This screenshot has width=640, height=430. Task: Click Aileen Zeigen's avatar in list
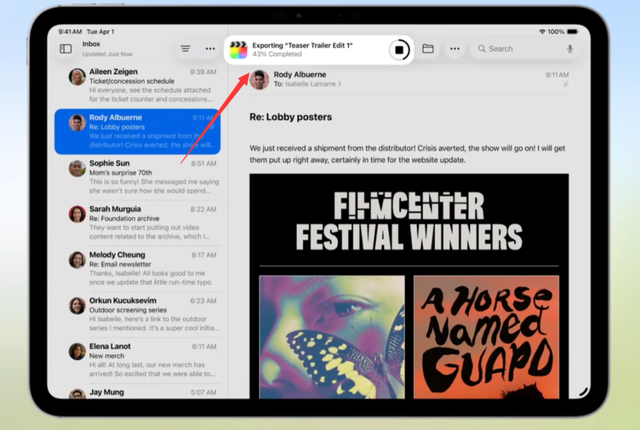77,77
